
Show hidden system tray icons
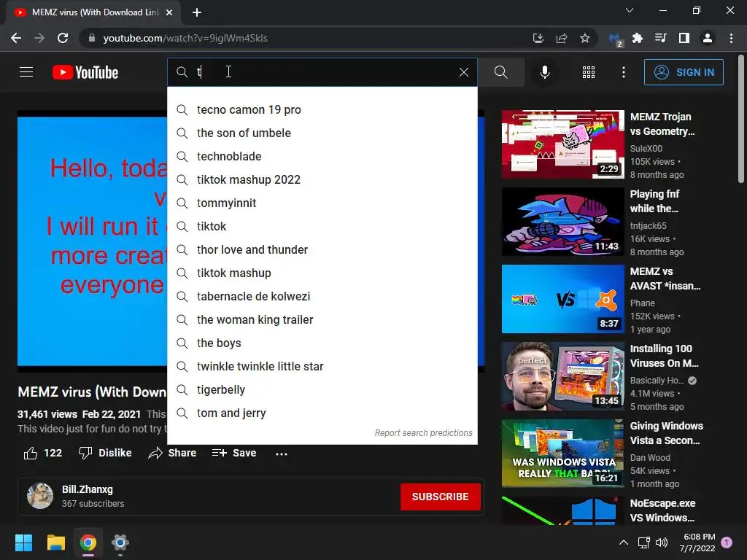pyautogui.click(x=623, y=542)
